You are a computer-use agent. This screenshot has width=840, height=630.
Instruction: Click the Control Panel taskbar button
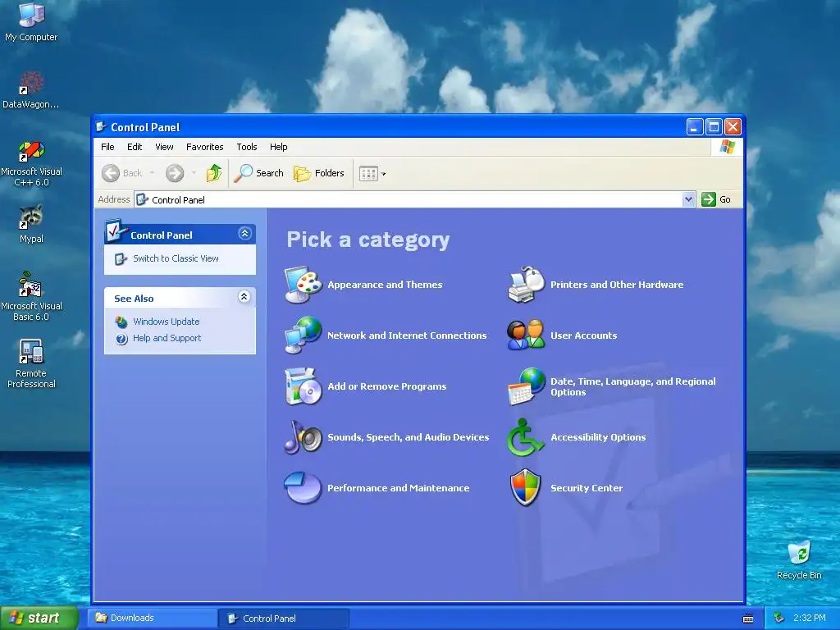(x=283, y=619)
